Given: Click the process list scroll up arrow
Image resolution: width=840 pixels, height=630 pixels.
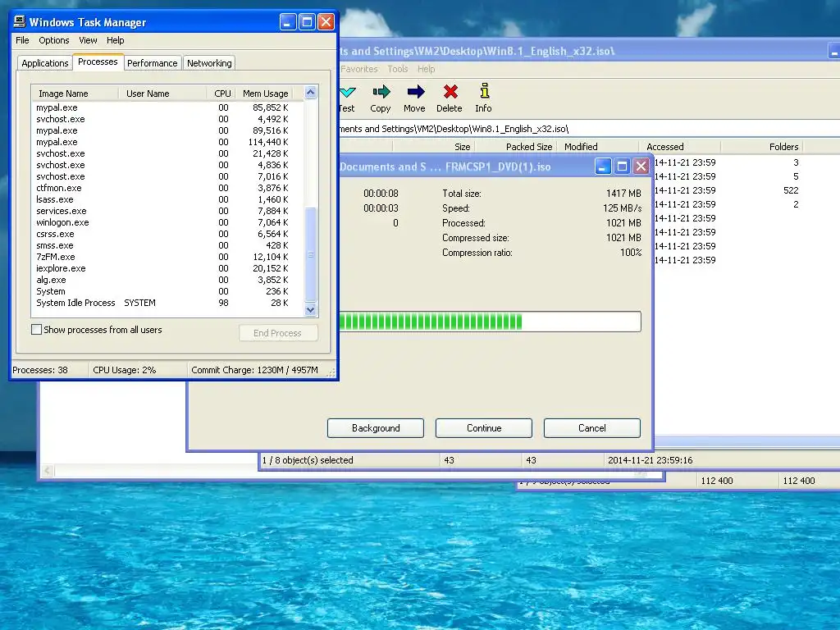Looking at the screenshot, I should 311,93.
